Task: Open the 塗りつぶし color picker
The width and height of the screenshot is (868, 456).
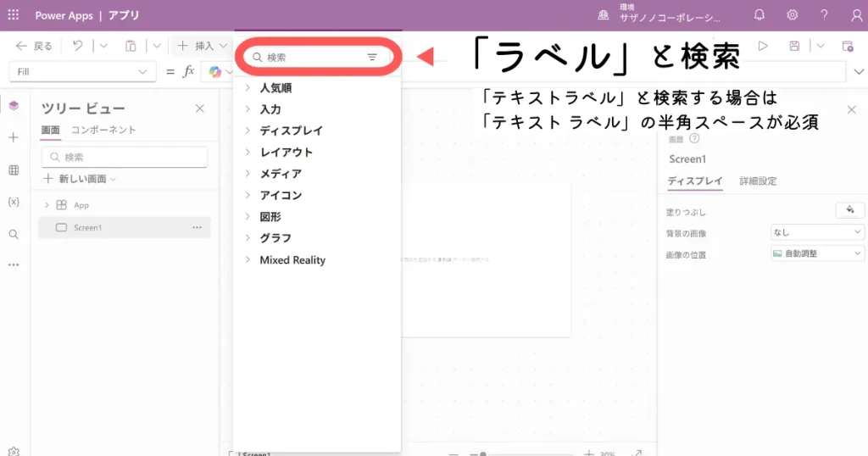Action: pyautogui.click(x=849, y=210)
